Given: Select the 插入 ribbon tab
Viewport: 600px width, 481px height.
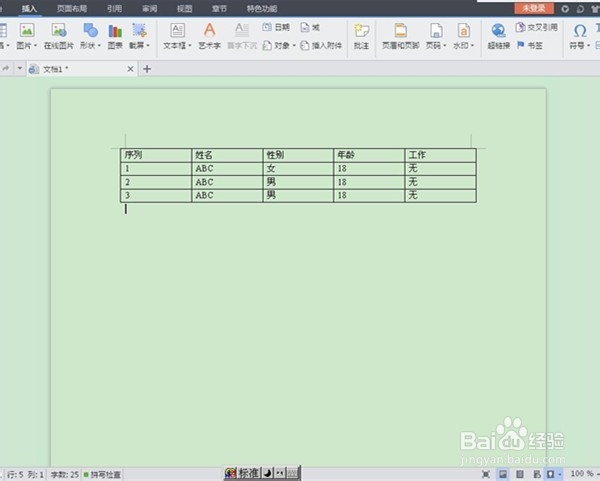Looking at the screenshot, I should coord(29,8).
